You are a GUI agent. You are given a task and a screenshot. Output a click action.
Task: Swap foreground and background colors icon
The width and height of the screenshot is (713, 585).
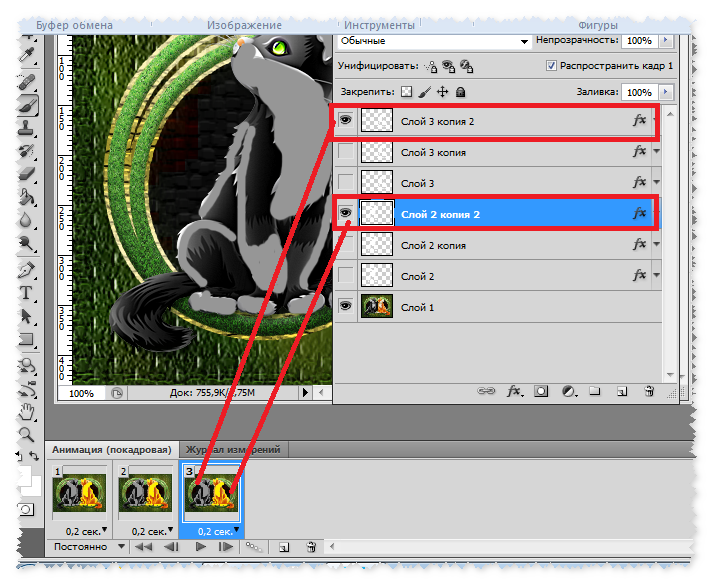point(35,455)
